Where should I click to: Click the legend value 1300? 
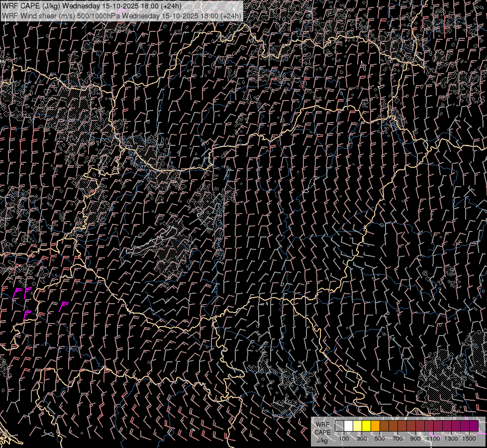coord(451,439)
